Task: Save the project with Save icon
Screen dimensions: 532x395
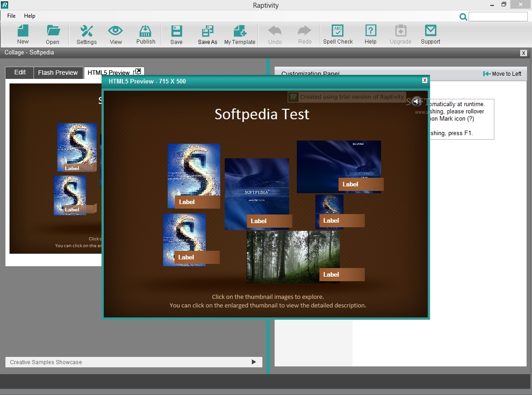Action: [x=176, y=34]
